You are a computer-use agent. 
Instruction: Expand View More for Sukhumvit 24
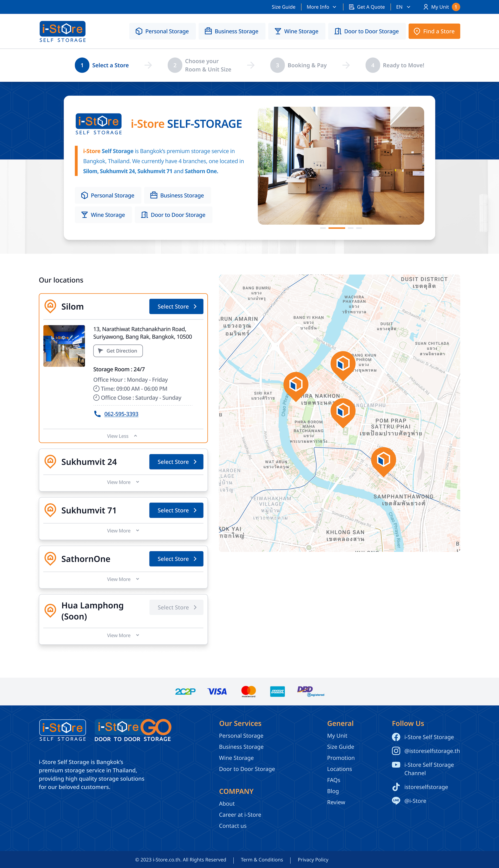(123, 482)
